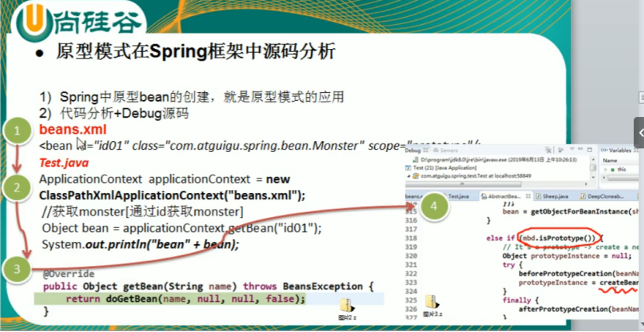
Task: Open the Sheep.java editor tab
Action: click(552, 196)
